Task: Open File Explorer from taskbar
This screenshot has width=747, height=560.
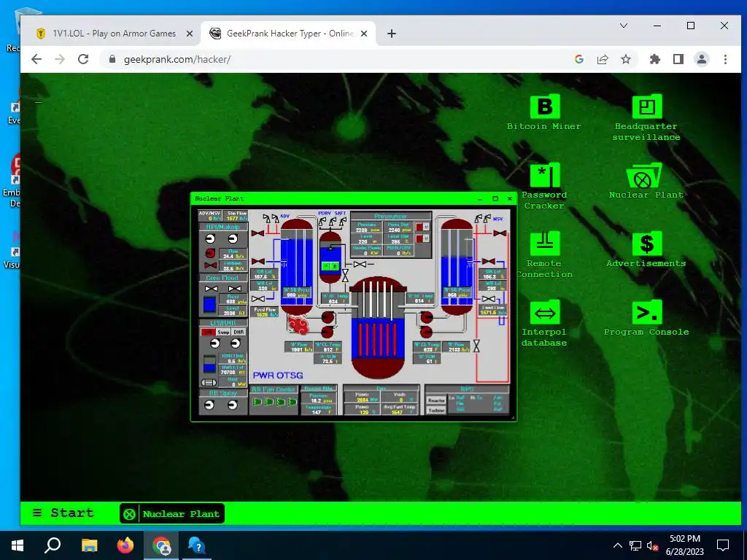Action: click(89, 545)
